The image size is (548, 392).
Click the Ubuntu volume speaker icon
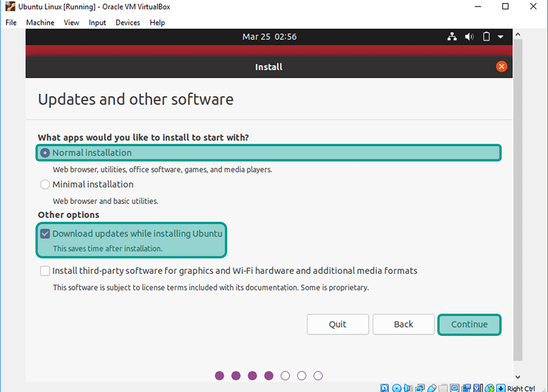point(469,36)
